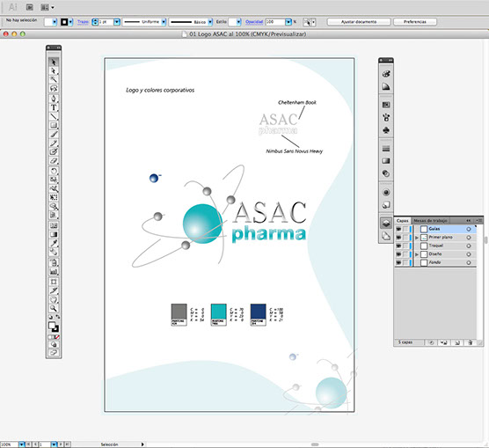Select the Rotate tool
The height and width of the screenshot is (448, 489).
click(x=54, y=171)
